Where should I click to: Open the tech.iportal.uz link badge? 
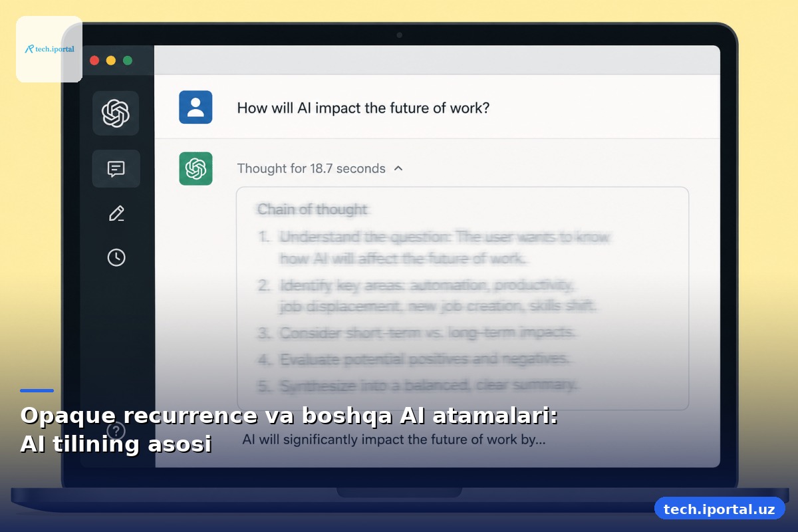click(x=720, y=509)
